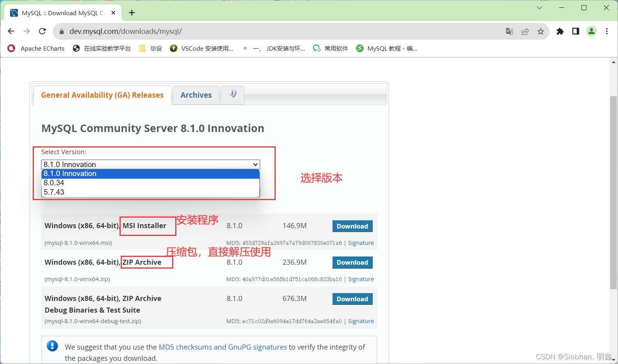Image resolution: width=618 pixels, height=364 pixels.
Task: Open a new browser tab
Action: [x=132, y=13]
